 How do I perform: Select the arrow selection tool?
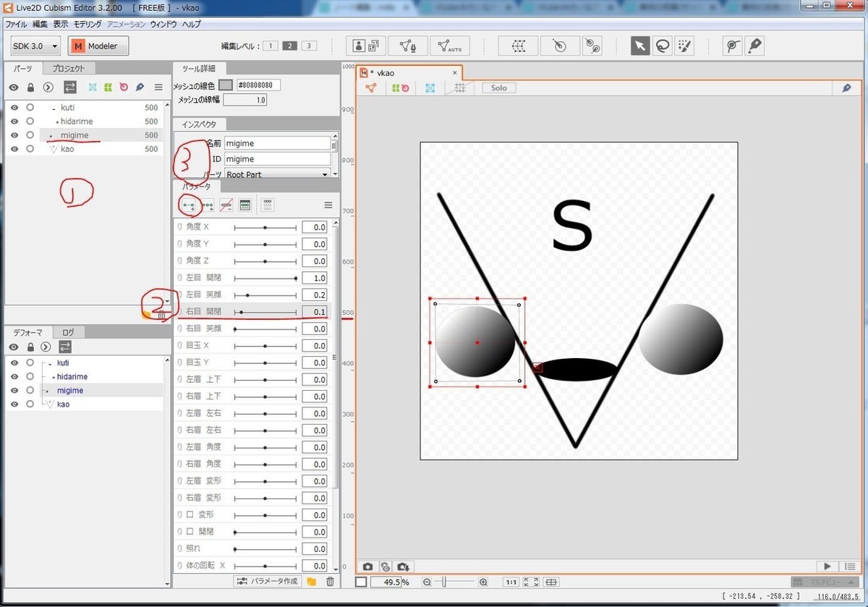pos(640,46)
